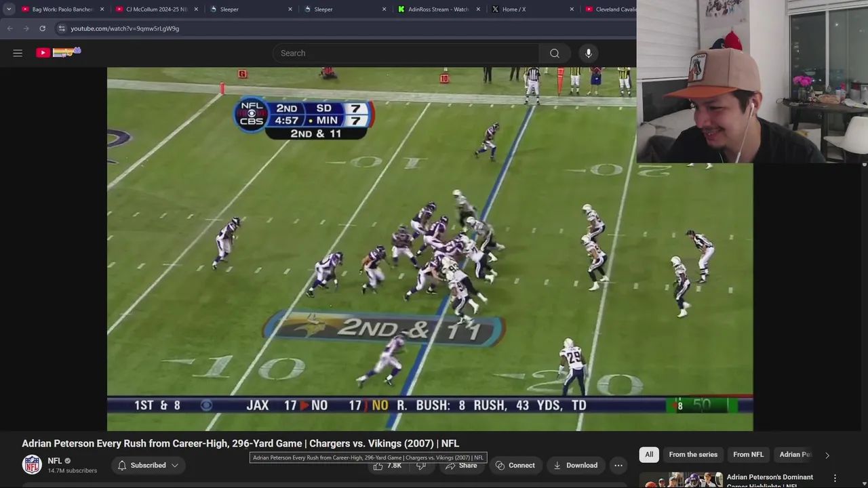
Task: Open NFL channel name link
Action: click(x=55, y=461)
